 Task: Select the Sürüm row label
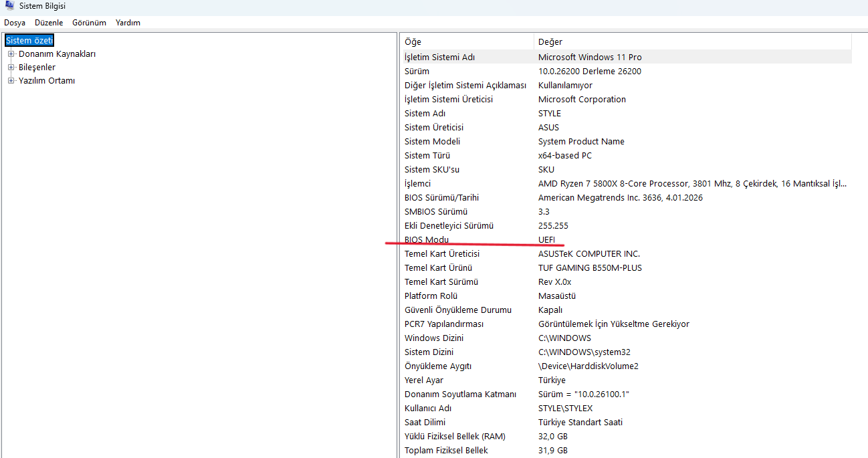tap(417, 72)
